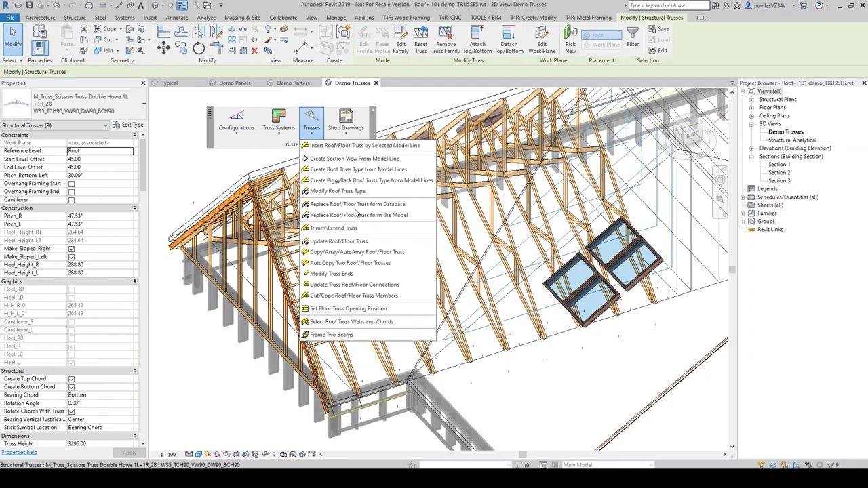Viewport: 868px width, 488px height.
Task: Open the Annotate ribbon tab
Action: pyautogui.click(x=177, y=18)
